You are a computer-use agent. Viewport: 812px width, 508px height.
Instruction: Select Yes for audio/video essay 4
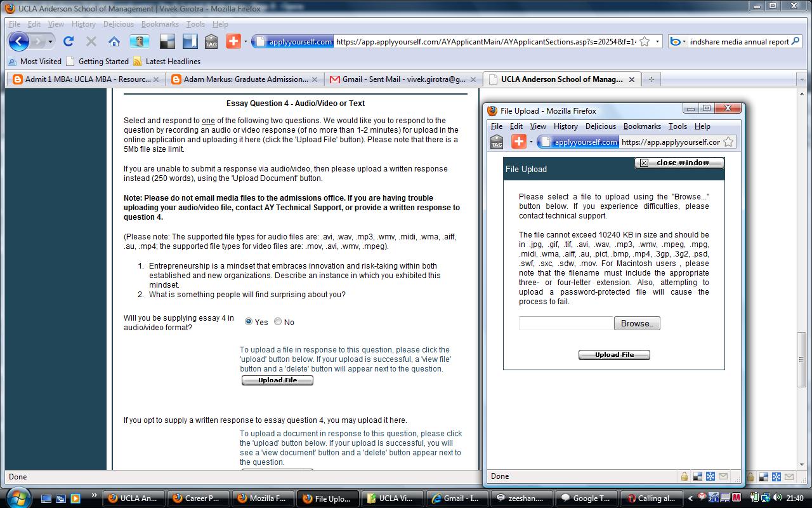coord(249,322)
